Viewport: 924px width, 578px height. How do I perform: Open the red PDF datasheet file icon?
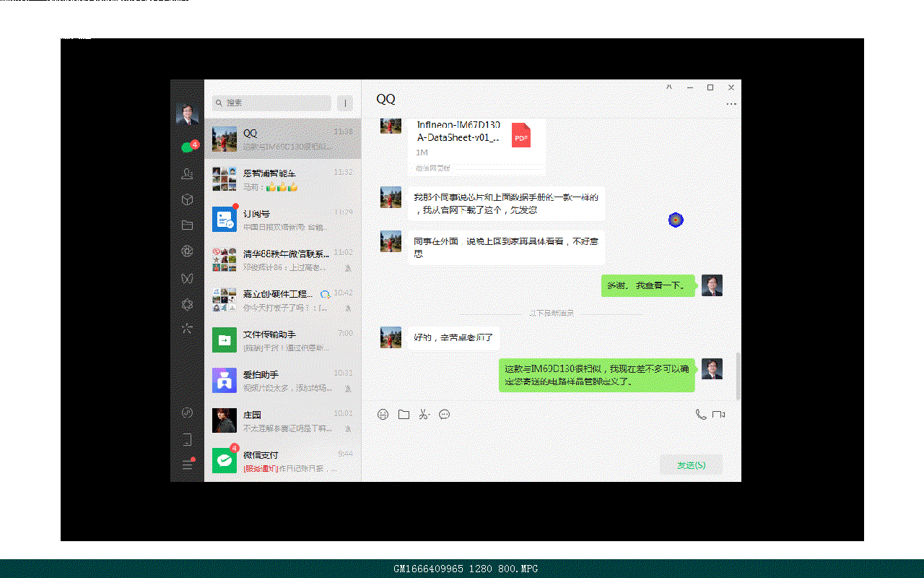[520, 135]
